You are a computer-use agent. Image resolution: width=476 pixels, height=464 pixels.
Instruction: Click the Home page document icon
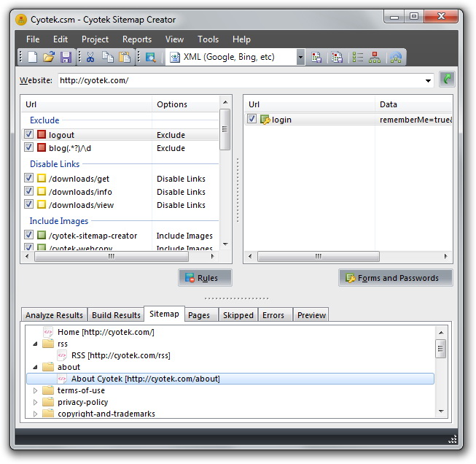48,332
